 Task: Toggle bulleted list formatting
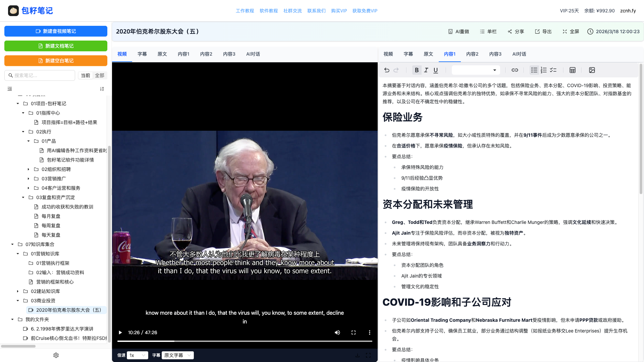point(534,70)
